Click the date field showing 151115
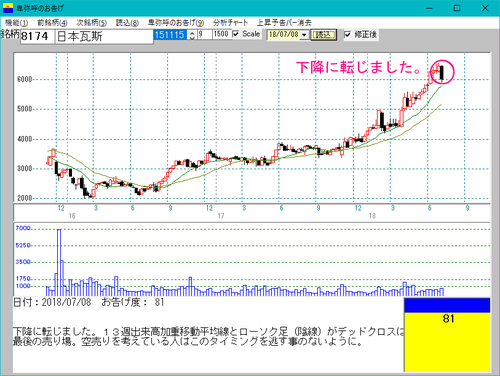The width and height of the screenshot is (500, 376). tap(170, 35)
